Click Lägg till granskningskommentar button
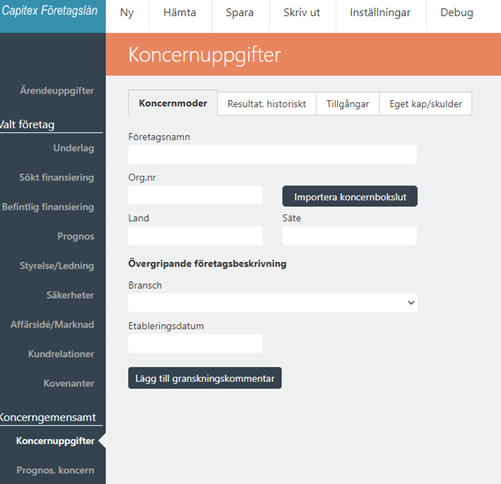 (x=205, y=378)
